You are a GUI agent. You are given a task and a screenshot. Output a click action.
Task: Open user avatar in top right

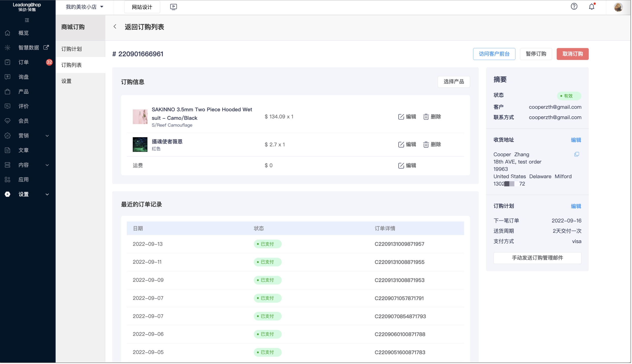click(x=618, y=7)
